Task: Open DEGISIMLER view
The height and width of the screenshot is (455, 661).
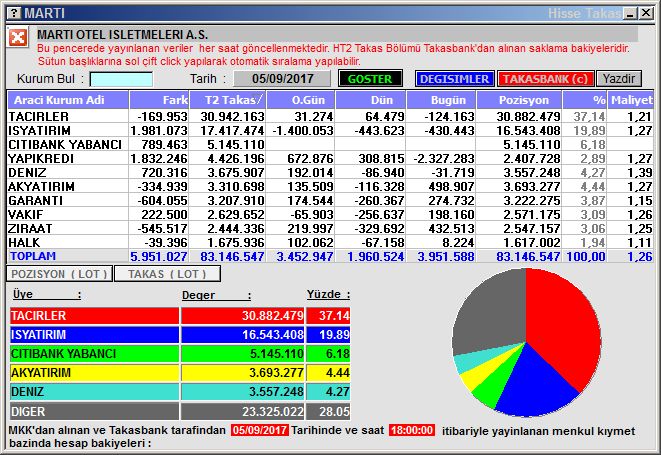Action: tap(454, 79)
